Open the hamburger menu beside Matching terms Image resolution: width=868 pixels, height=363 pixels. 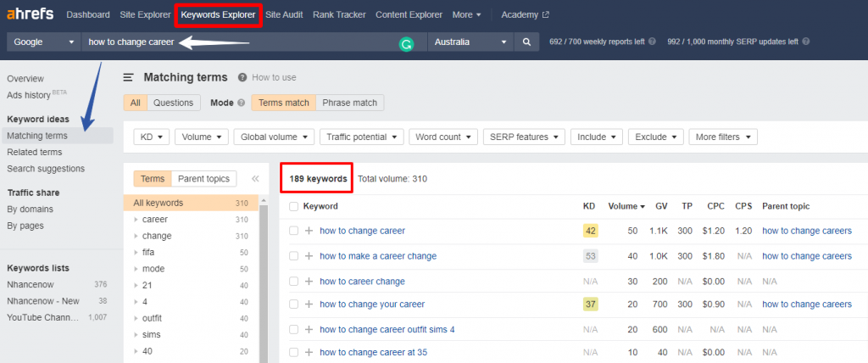pos(129,77)
